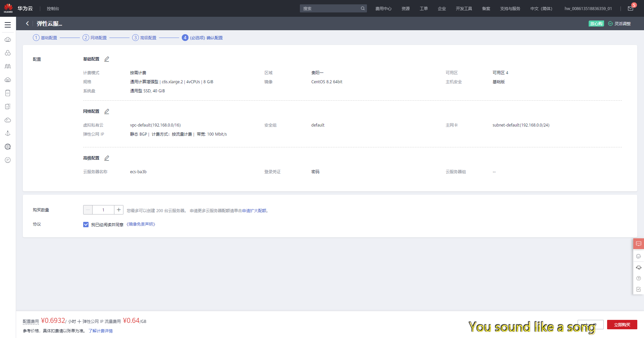Increase purchase quantity with plus button
644x338 pixels.
pos(118,209)
